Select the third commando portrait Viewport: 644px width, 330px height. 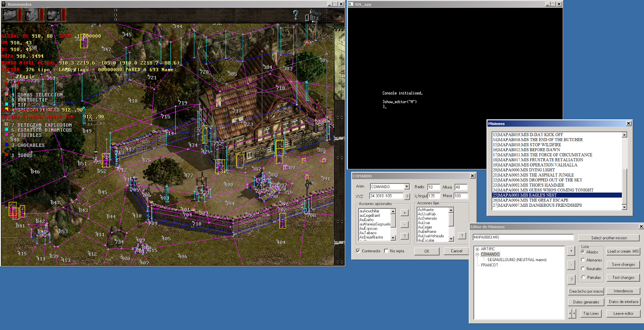click(54, 15)
